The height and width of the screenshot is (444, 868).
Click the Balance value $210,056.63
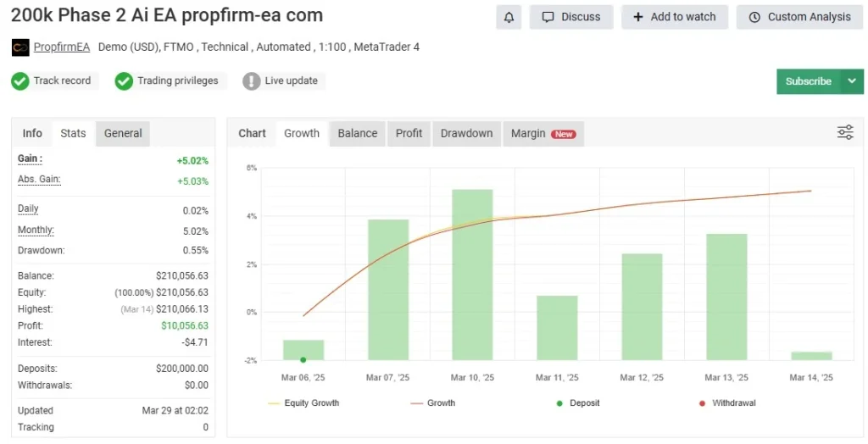(x=182, y=275)
